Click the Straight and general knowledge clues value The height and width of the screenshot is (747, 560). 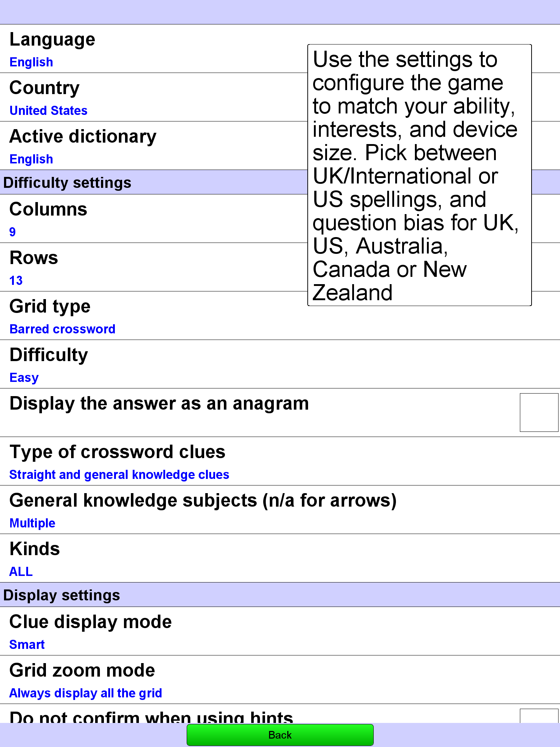[119, 475]
